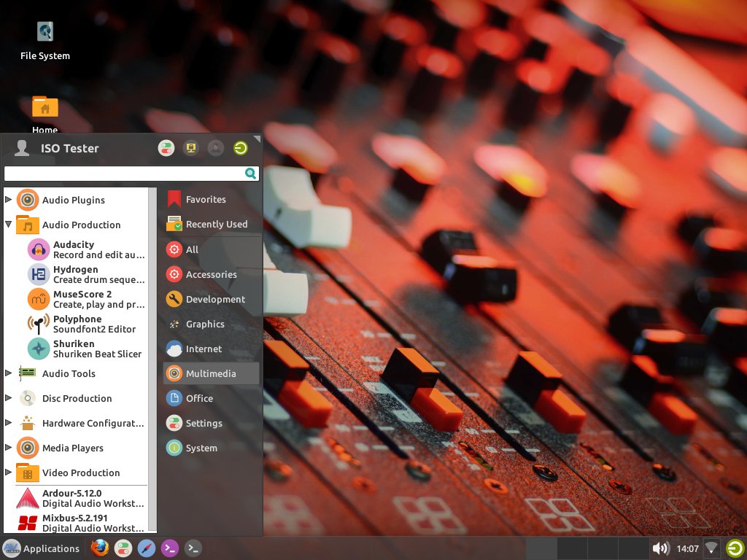Start MuseScore 2 via its icon
747x560 pixels.
pos(39,299)
